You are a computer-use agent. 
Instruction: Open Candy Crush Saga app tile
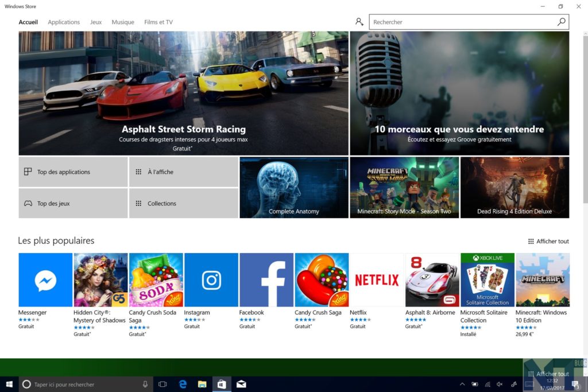click(322, 280)
